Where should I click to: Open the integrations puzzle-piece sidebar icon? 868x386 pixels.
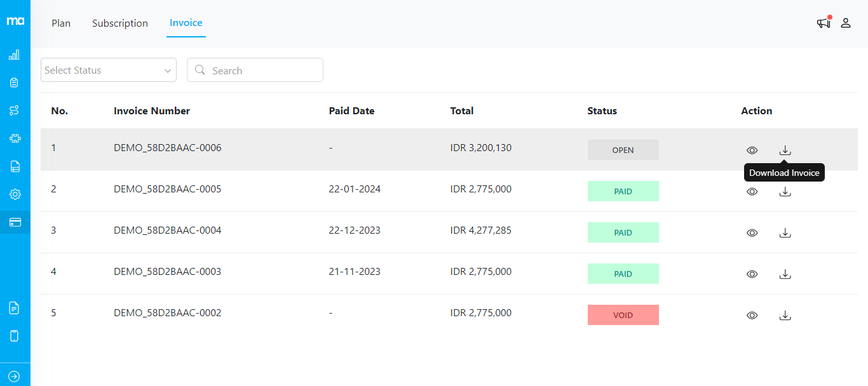[14, 138]
